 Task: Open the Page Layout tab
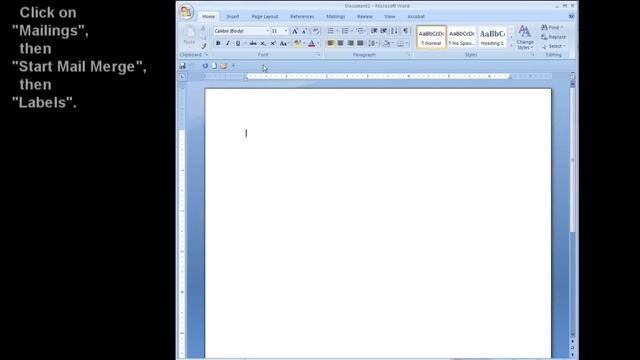click(264, 17)
